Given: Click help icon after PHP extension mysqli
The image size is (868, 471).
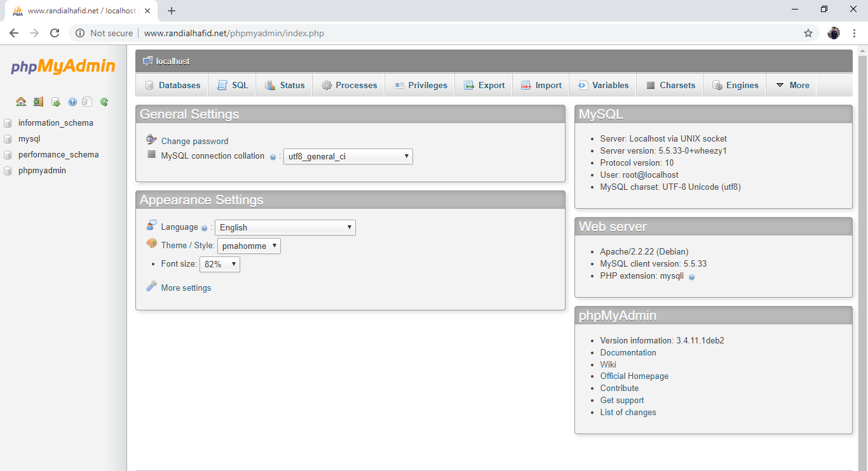Looking at the screenshot, I should click(691, 277).
